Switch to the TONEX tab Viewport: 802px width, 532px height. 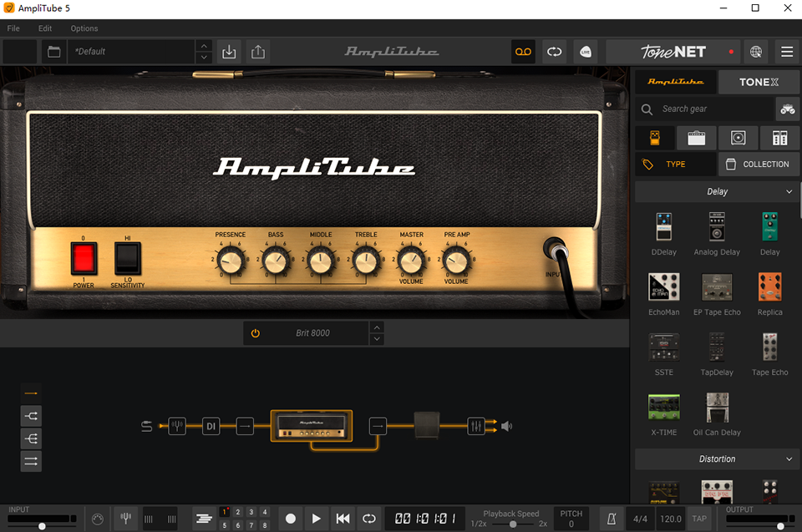coord(759,82)
